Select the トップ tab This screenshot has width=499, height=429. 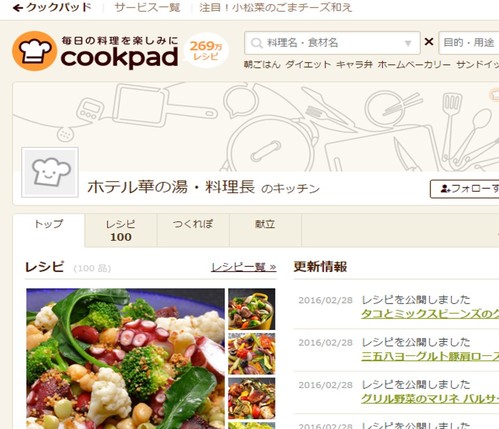click(x=49, y=230)
